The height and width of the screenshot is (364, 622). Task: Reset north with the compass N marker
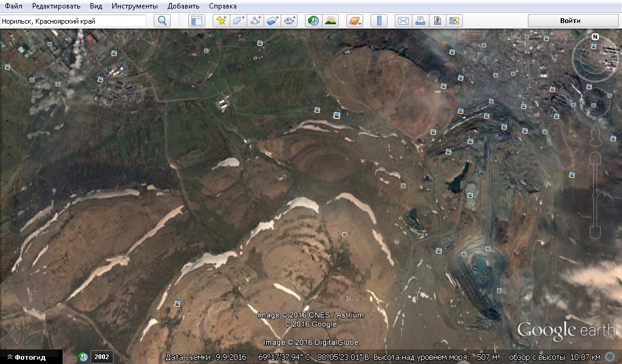(595, 37)
